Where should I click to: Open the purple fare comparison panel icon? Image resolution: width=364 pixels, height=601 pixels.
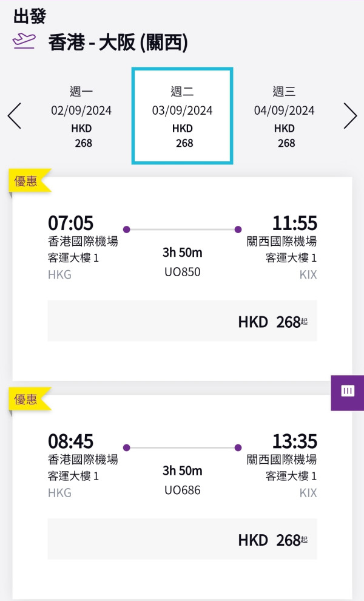347,392
